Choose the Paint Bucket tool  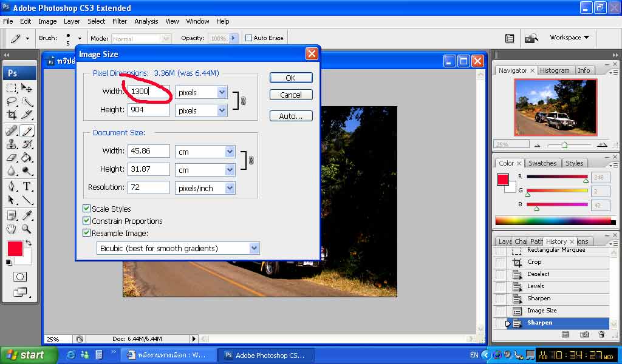(27, 158)
